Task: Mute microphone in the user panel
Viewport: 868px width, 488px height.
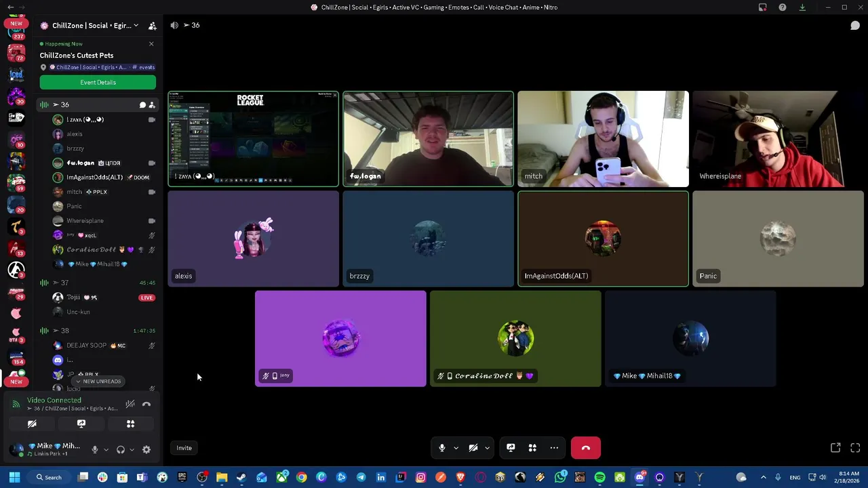Action: pos(95,450)
